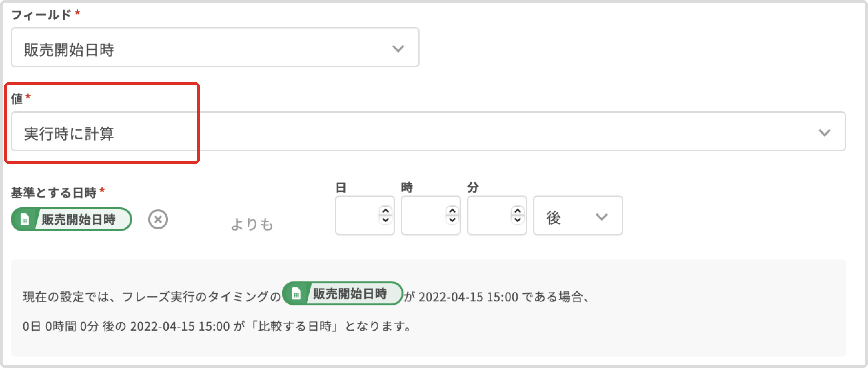Increase the 日 value with the up arrow
Image resolution: width=868 pixels, height=368 pixels.
(x=386, y=211)
